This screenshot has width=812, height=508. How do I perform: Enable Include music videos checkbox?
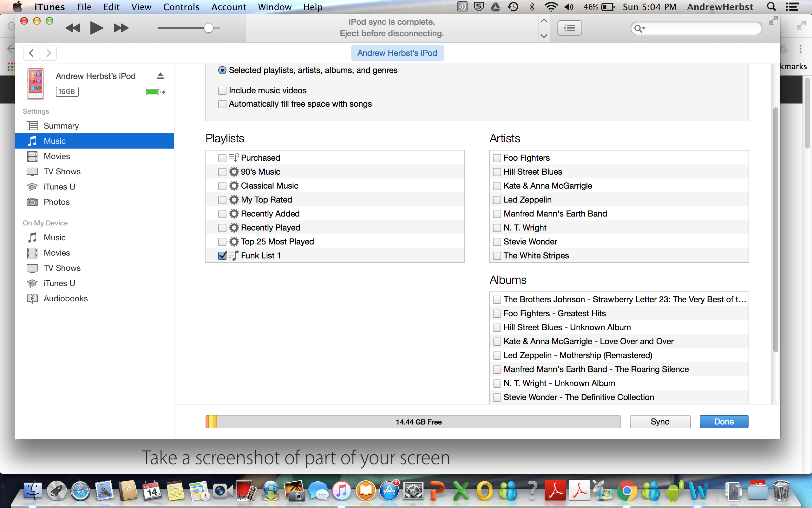(x=222, y=91)
